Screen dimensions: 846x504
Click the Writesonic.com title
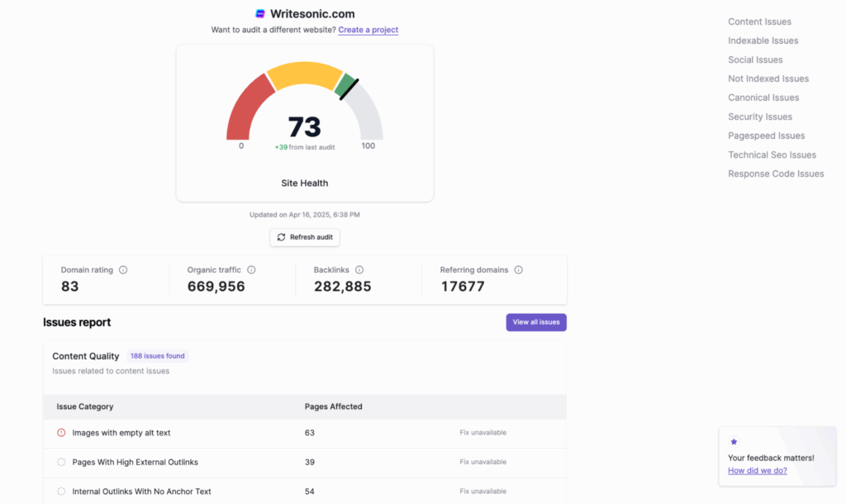pos(312,14)
